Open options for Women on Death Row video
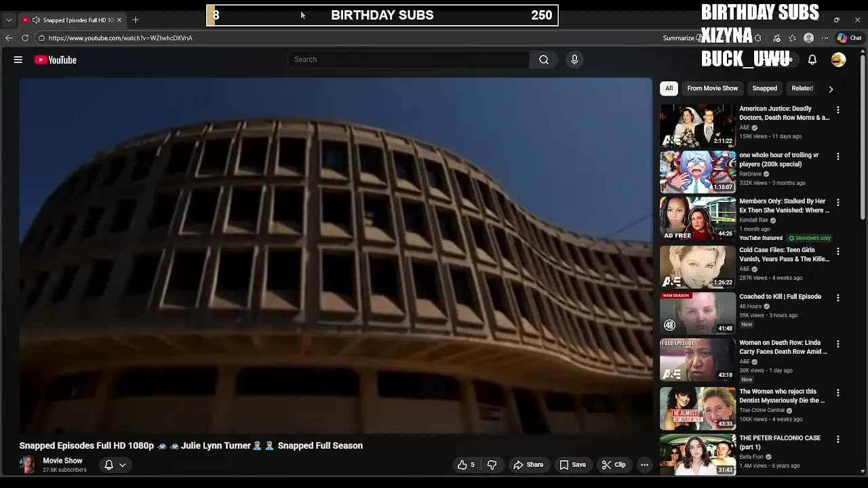 (x=838, y=344)
